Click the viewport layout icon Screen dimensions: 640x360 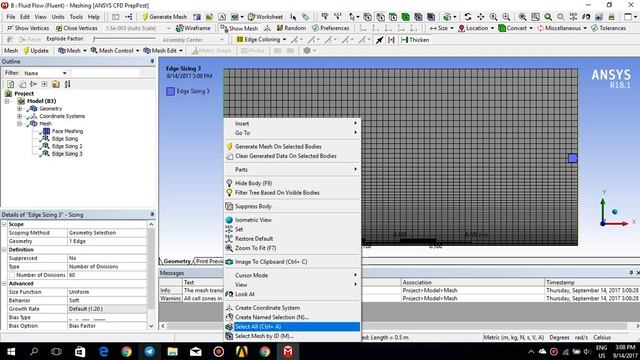pyautogui.click(x=629, y=17)
